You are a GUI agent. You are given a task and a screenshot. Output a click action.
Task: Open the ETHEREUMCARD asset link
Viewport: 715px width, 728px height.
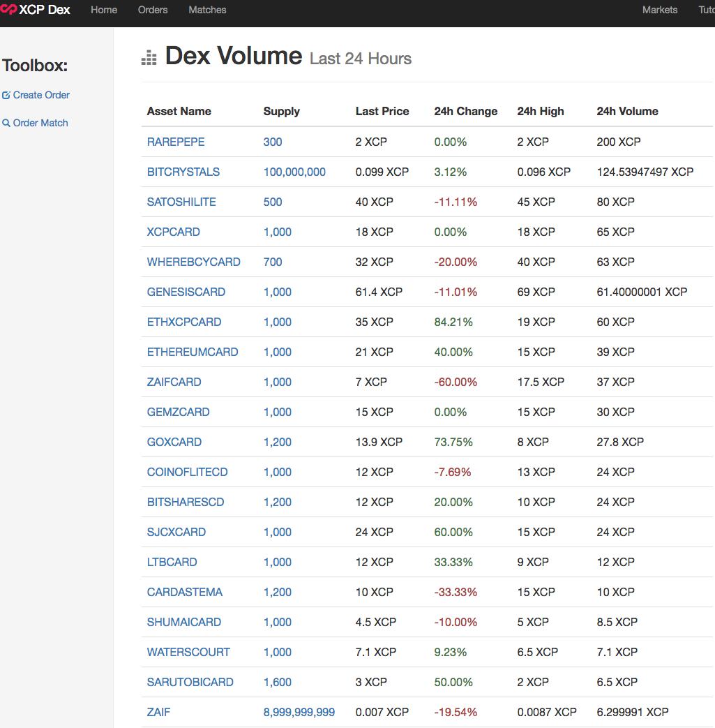pyautogui.click(x=193, y=352)
